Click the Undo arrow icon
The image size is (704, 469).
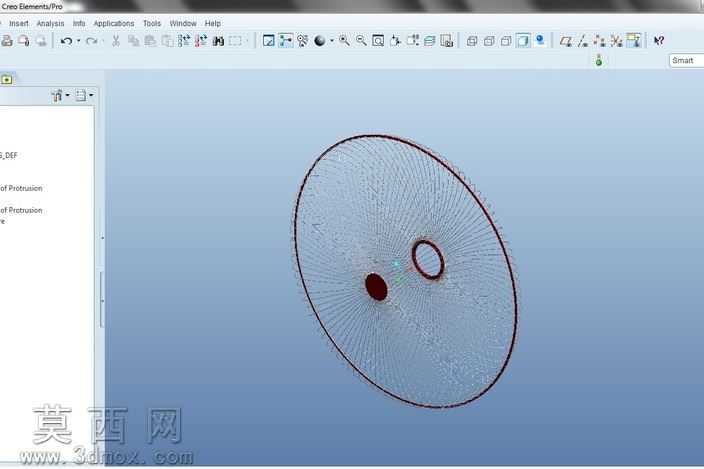pos(66,41)
